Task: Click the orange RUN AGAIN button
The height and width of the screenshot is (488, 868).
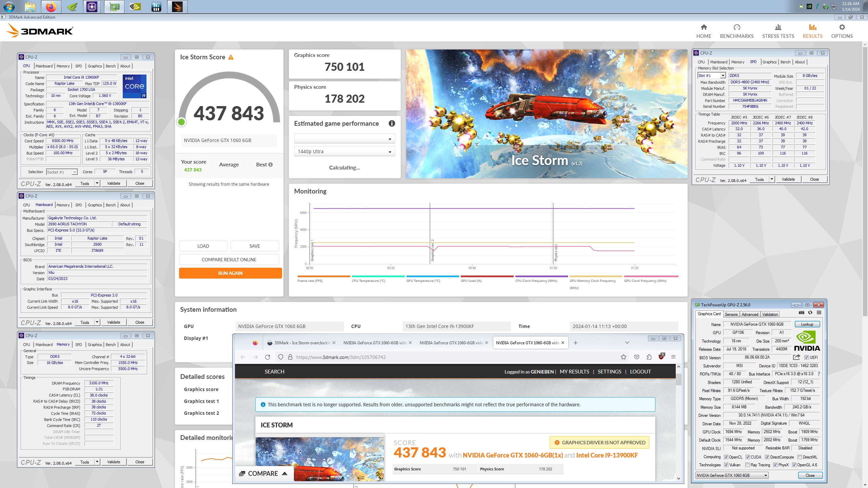Action: 230,273
